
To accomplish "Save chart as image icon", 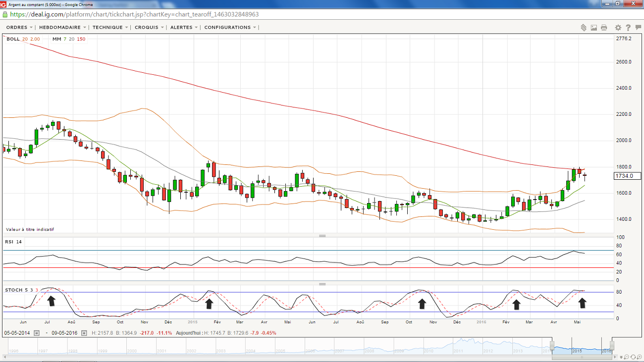I will [594, 28].
